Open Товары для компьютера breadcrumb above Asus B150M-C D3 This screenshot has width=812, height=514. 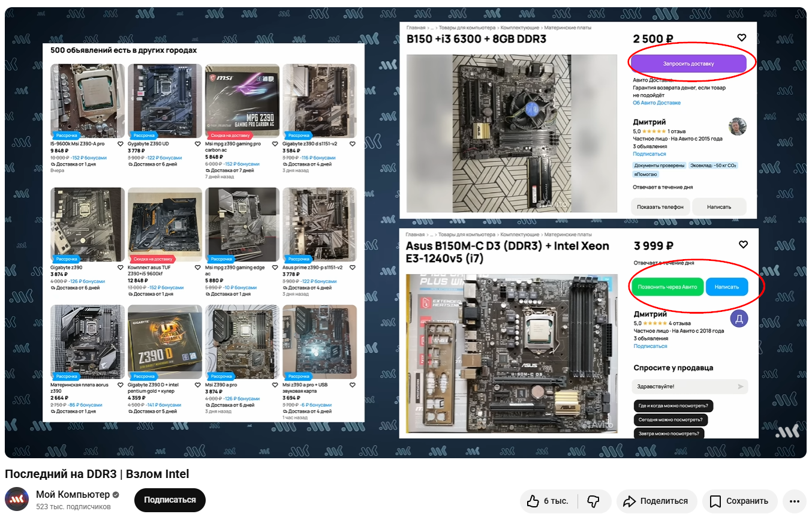[467, 235]
